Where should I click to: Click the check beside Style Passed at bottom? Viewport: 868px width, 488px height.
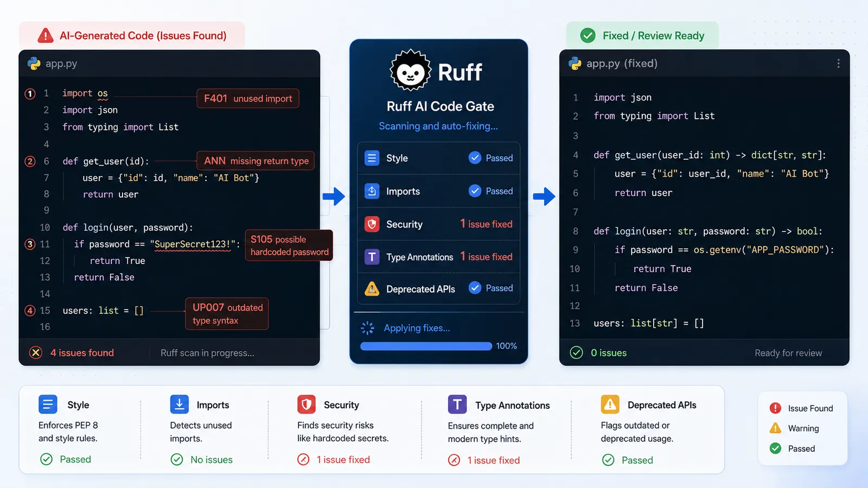point(47,459)
